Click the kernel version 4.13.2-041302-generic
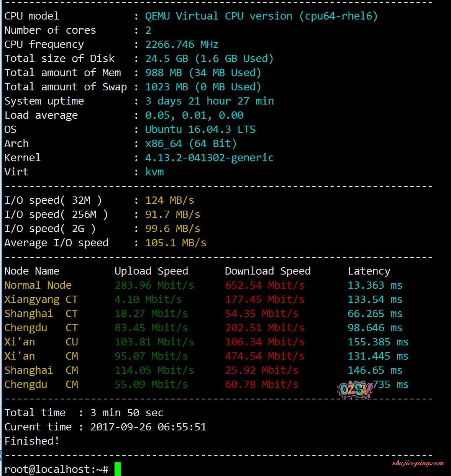 [x=209, y=158]
